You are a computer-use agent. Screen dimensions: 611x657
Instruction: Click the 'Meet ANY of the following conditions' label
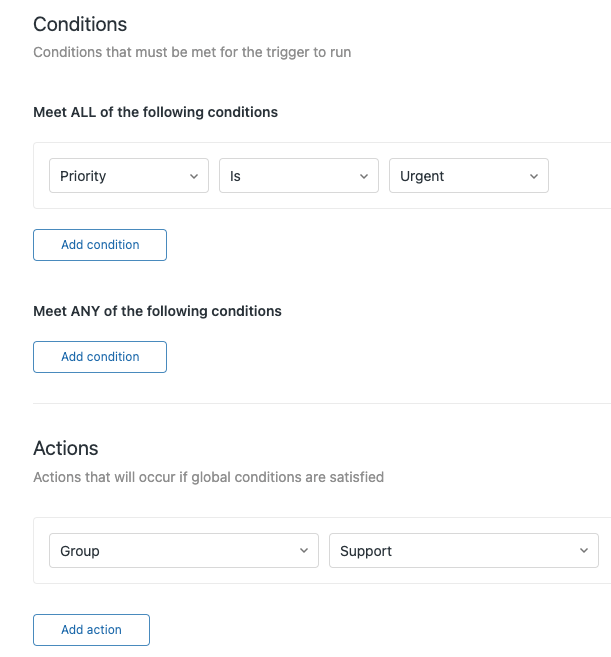tap(157, 311)
